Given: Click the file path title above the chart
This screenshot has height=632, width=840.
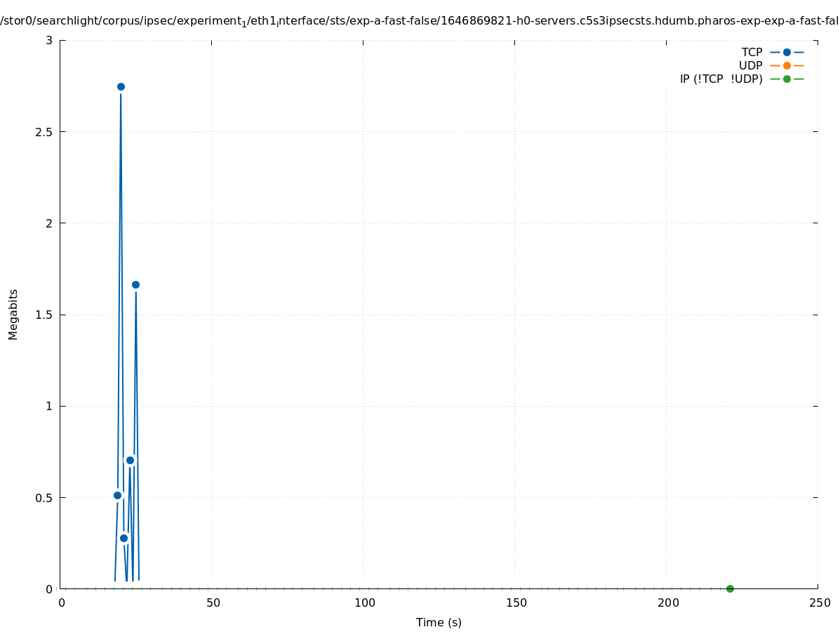Looking at the screenshot, I should (x=420, y=21).
